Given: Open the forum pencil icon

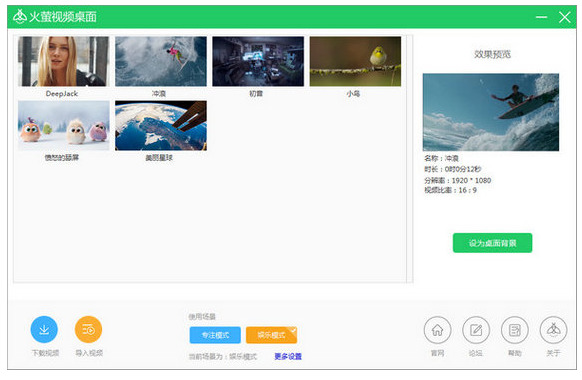Looking at the screenshot, I should coord(476,330).
